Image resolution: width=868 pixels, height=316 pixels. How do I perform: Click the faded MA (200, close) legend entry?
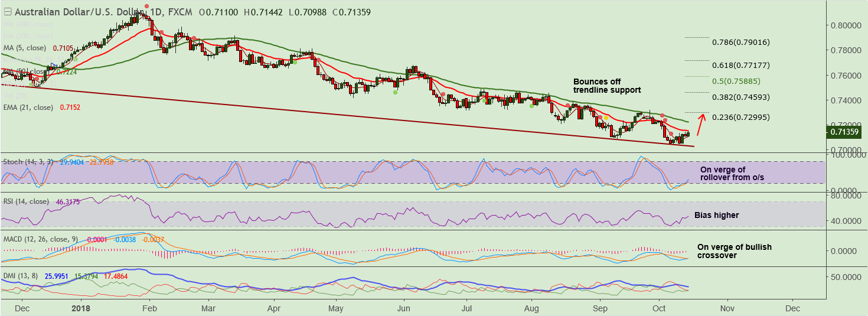tap(28, 36)
